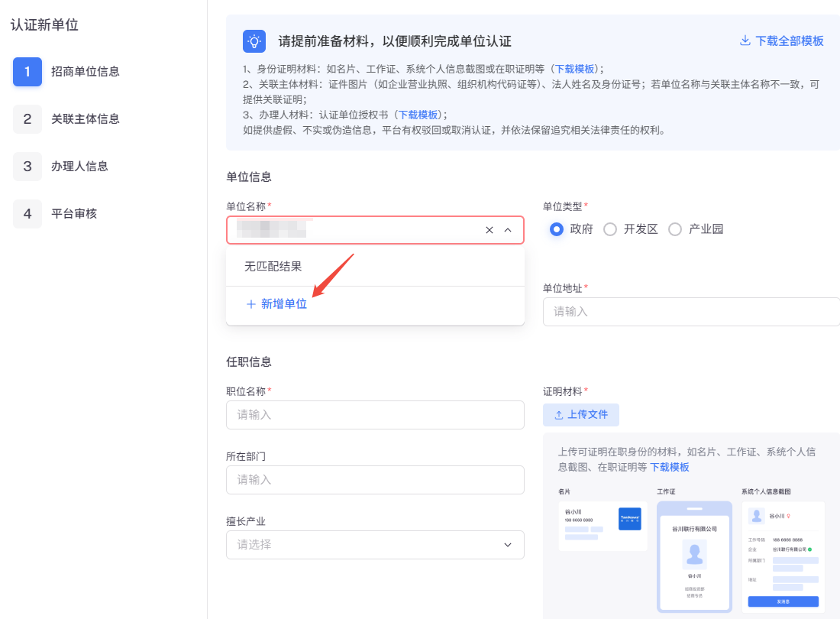The width and height of the screenshot is (840, 619).
Task: Click step 1 number badge
Action: coord(27,71)
